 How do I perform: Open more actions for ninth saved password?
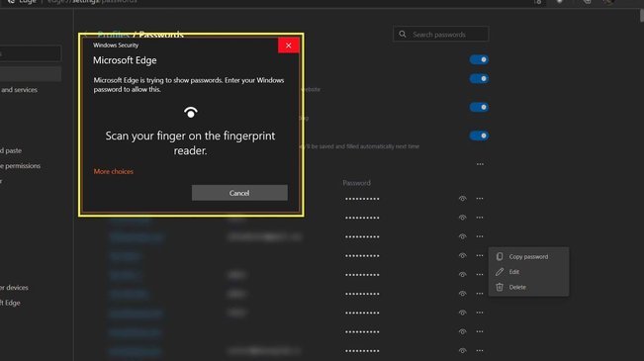tap(480, 351)
